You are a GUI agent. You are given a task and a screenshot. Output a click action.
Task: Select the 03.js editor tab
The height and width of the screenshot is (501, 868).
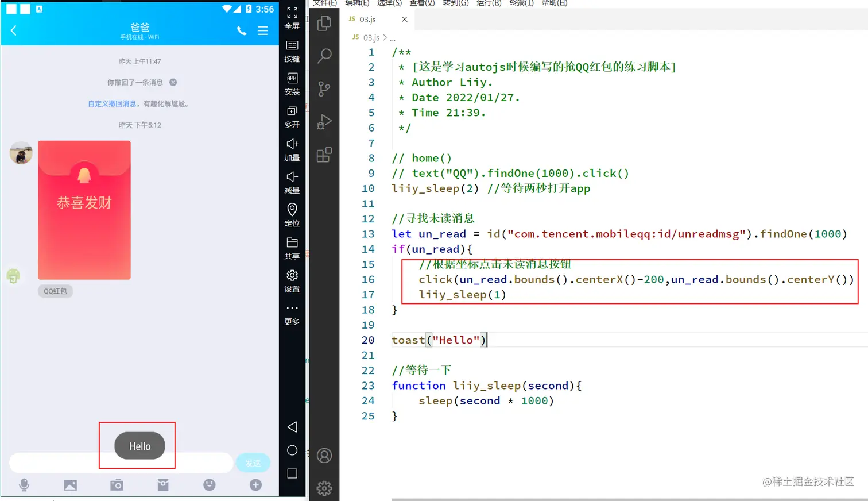(377, 20)
